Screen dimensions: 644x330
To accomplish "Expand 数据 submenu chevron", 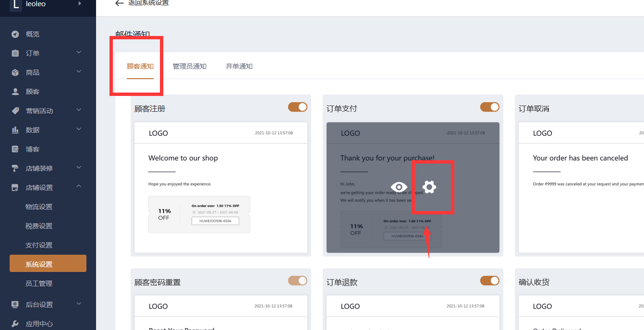I will pyautogui.click(x=79, y=129).
